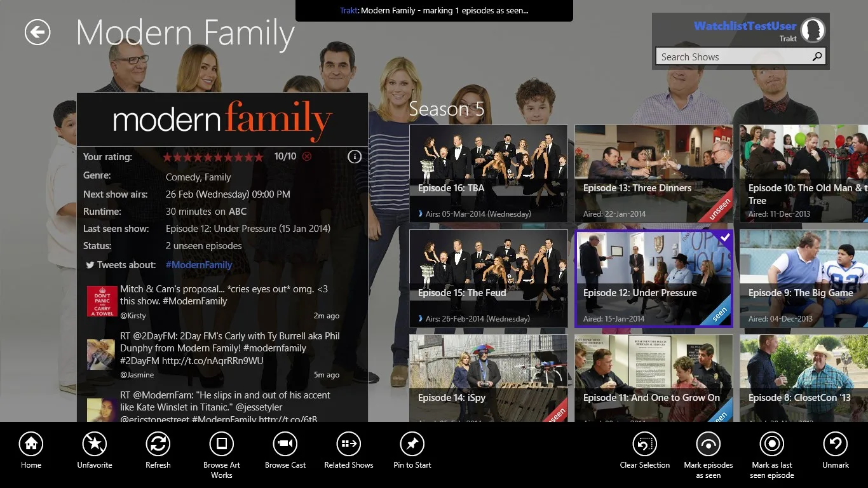The image size is (868, 488).
Task: Click the Season 5 heading
Action: click(x=447, y=109)
